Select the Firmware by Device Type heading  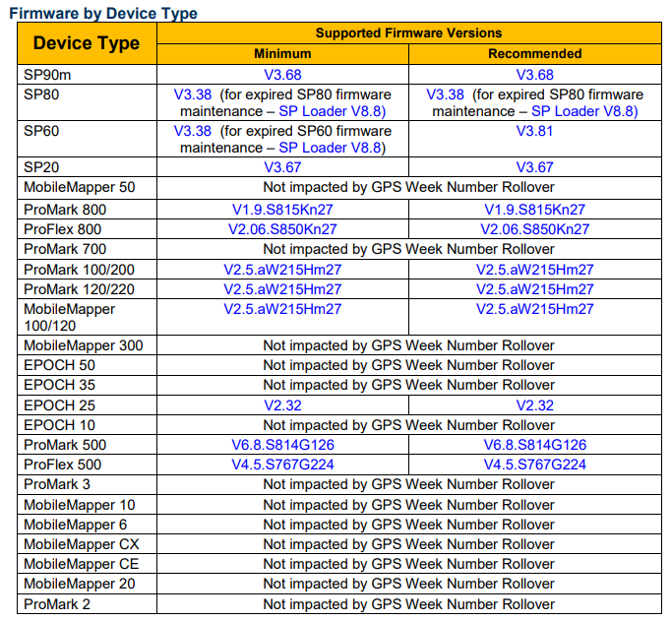(102, 13)
